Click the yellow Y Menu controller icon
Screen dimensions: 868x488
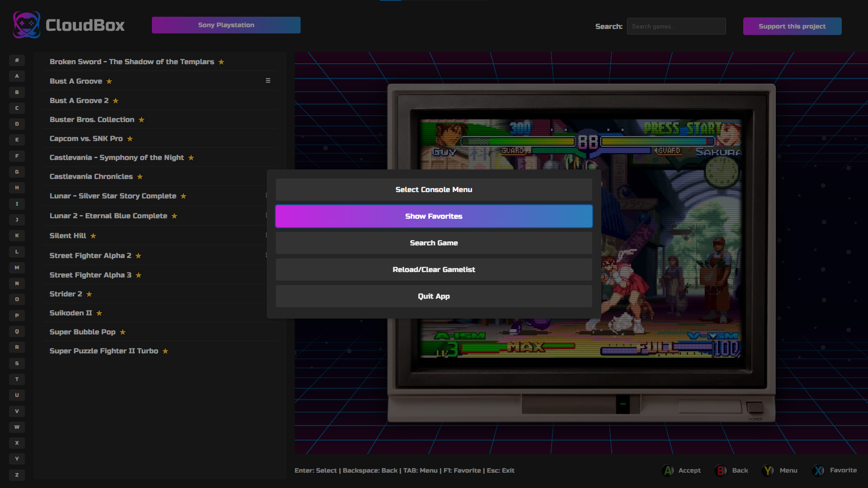click(x=768, y=470)
